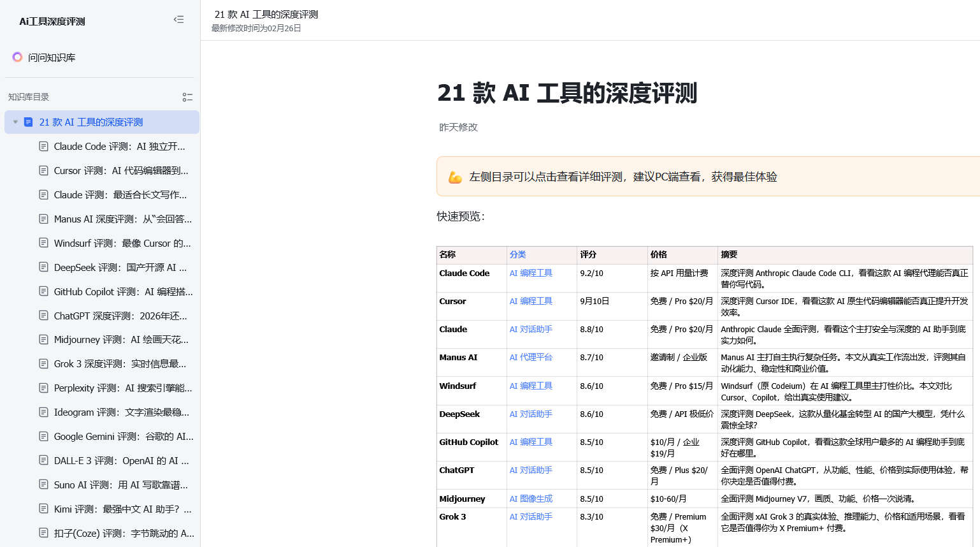Click the 昨天修改 timestamp text

pos(458,128)
